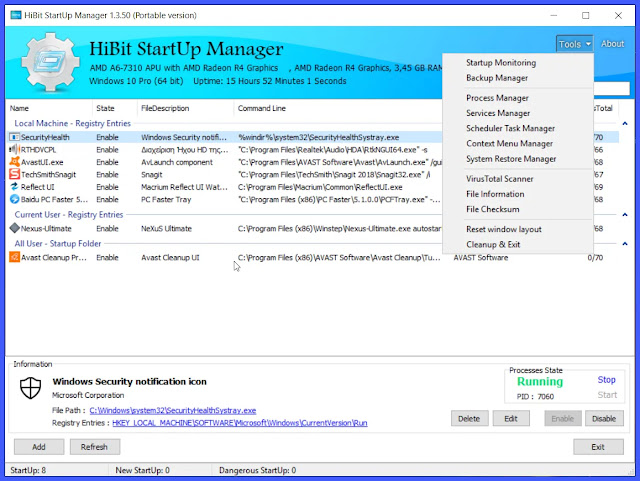
Task: Click the greyed Start process link
Action: click(607, 394)
